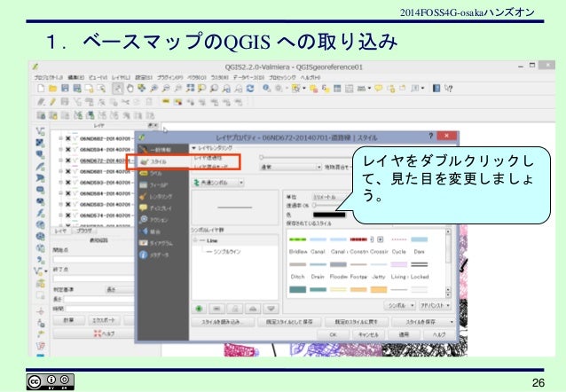Toggle visibility of layer 06ND584
This screenshot has width=566, height=392.
(67, 193)
